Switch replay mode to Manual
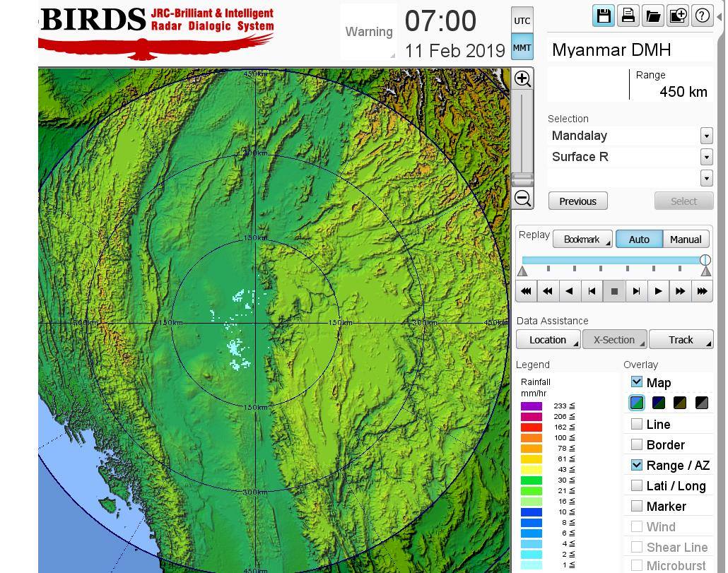Viewport: 728px width, 573px height. tap(685, 240)
